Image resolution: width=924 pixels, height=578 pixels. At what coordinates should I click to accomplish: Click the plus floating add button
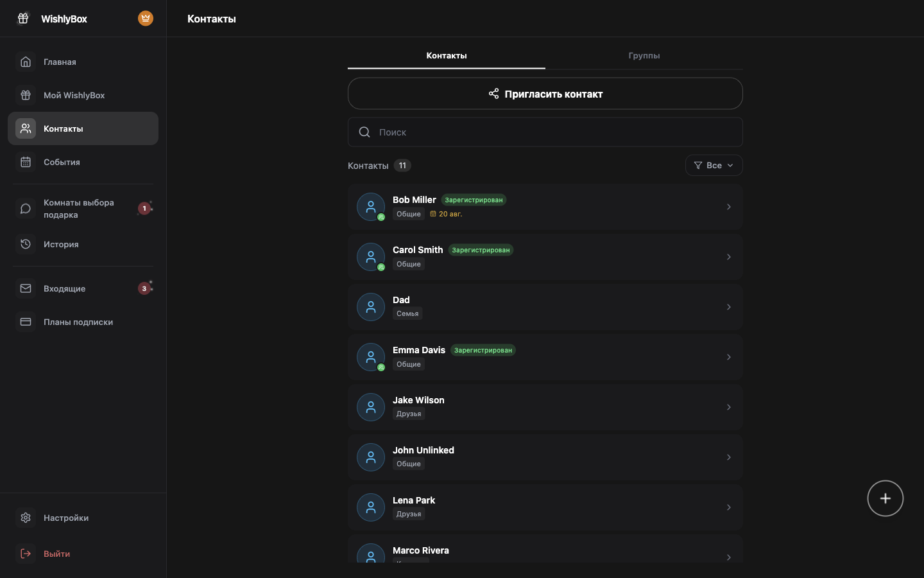(886, 498)
